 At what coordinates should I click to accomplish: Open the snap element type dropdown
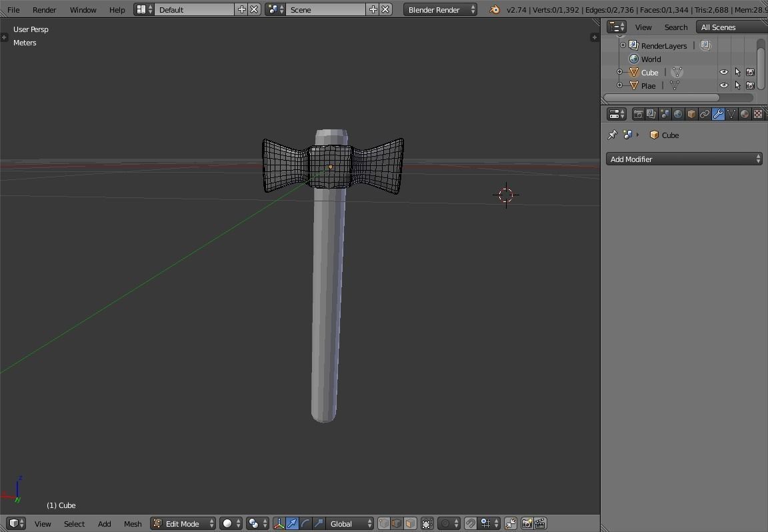[489, 524]
